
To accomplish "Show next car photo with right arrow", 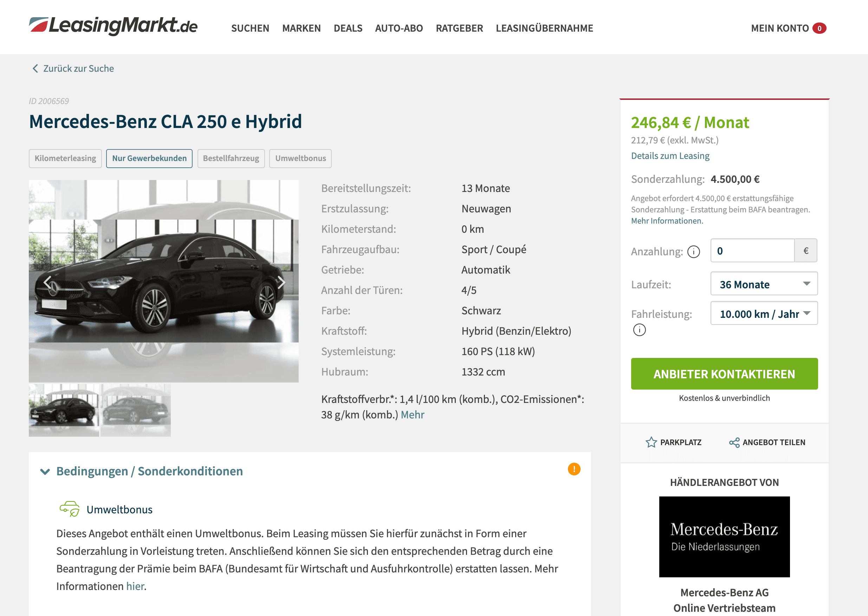I will coord(281,282).
